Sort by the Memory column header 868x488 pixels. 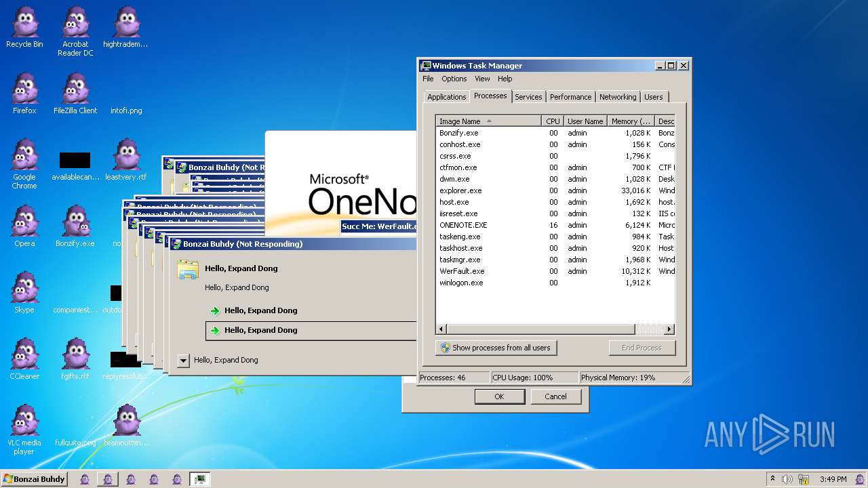(x=631, y=121)
